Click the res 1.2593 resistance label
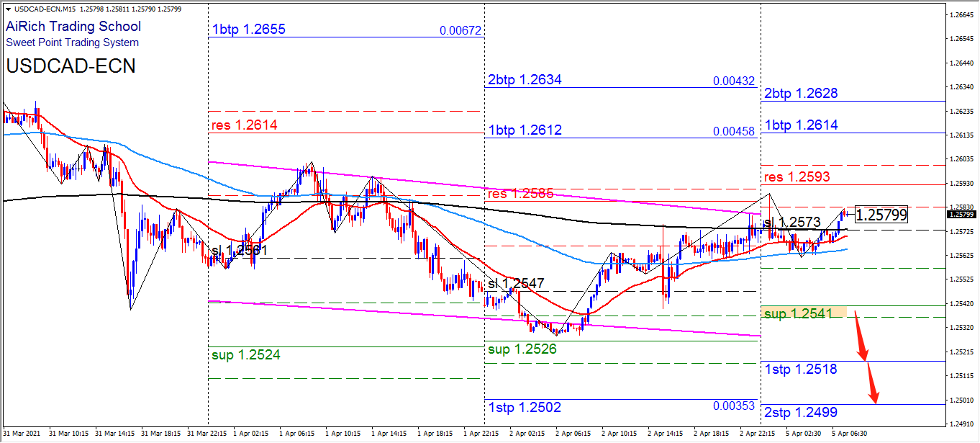 797,176
